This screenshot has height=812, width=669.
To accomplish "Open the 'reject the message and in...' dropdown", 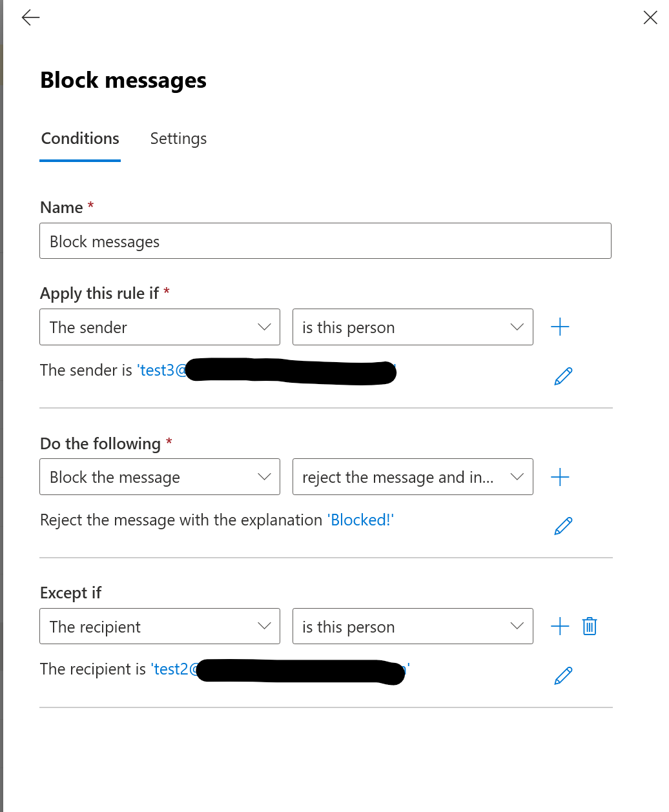I will click(413, 476).
